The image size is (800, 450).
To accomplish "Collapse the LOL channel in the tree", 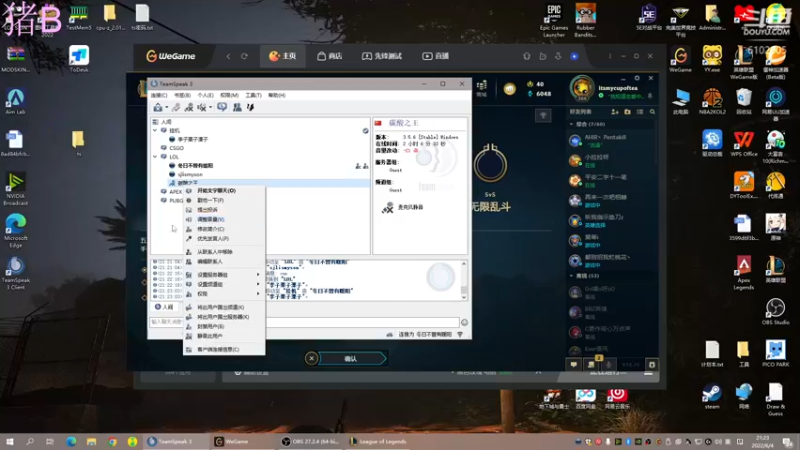I will pos(155,157).
